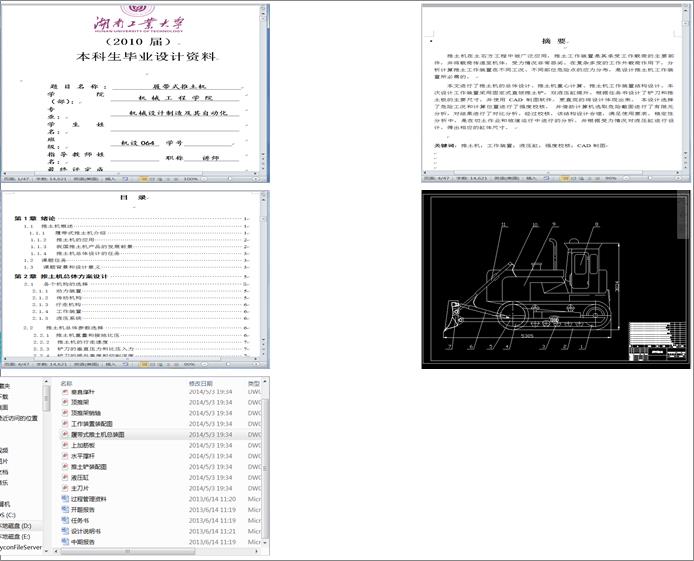Select Outline view in cover page window
Viewport: 694px width, 561px height.
168,179
